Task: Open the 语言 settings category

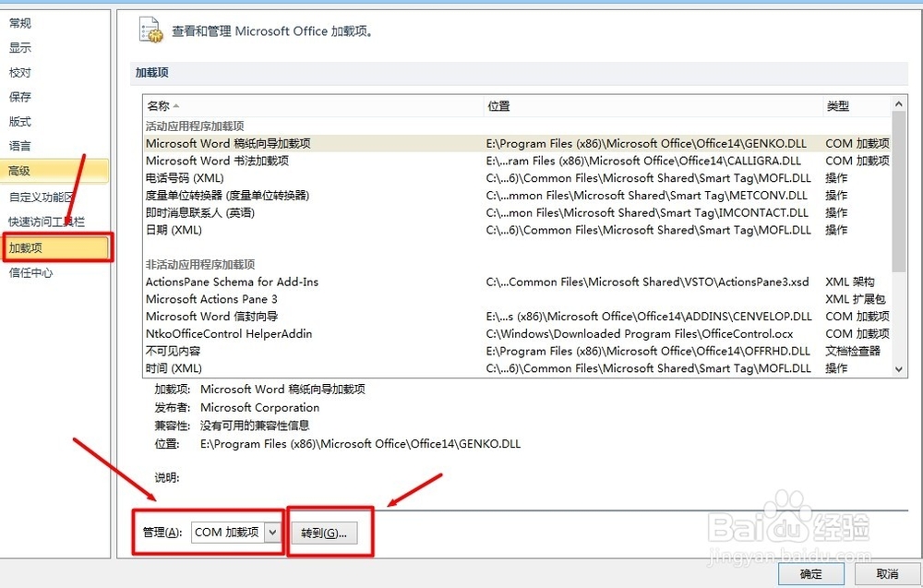Action: pos(20,145)
